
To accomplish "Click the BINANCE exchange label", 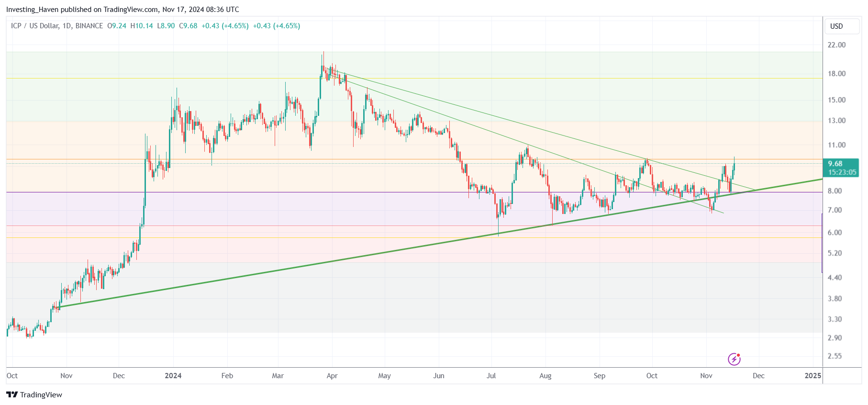I will coord(89,26).
